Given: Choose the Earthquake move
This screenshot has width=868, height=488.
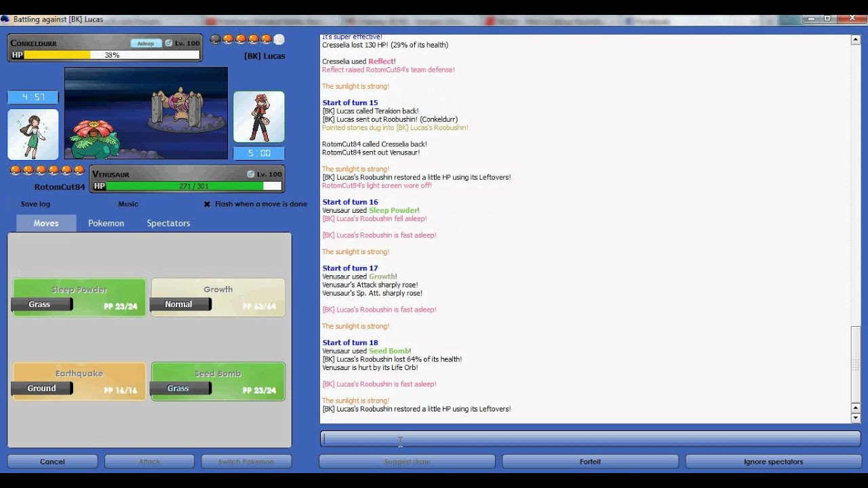Looking at the screenshot, I should click(79, 382).
